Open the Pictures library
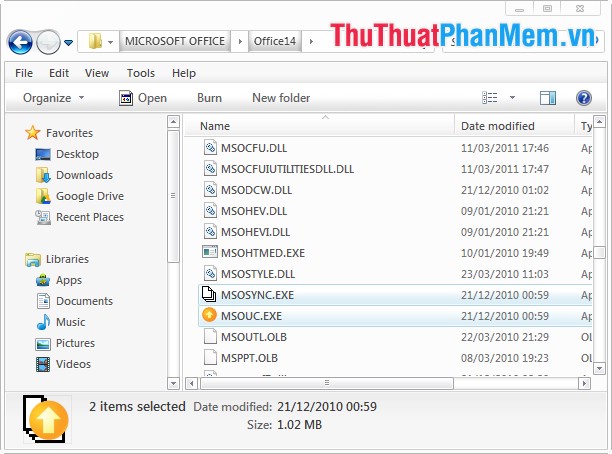 pos(75,343)
